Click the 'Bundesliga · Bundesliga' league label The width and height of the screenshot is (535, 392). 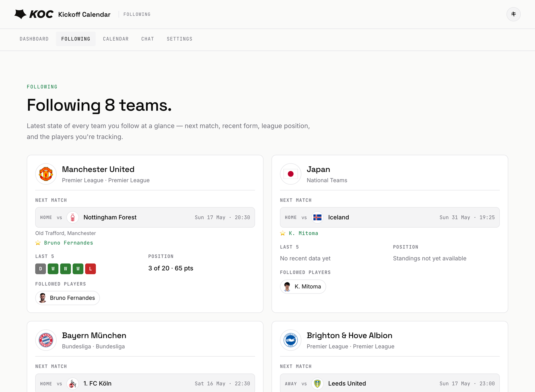(93, 346)
